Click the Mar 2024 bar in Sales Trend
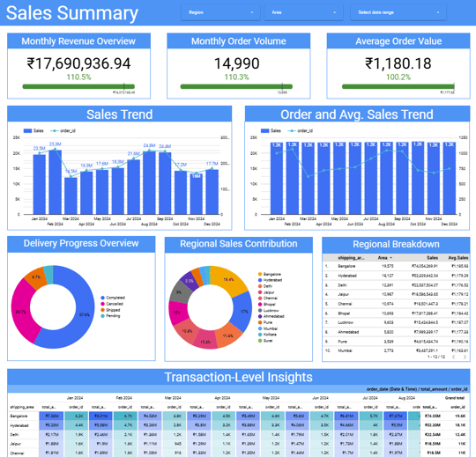476x457 pixels. 71,195
